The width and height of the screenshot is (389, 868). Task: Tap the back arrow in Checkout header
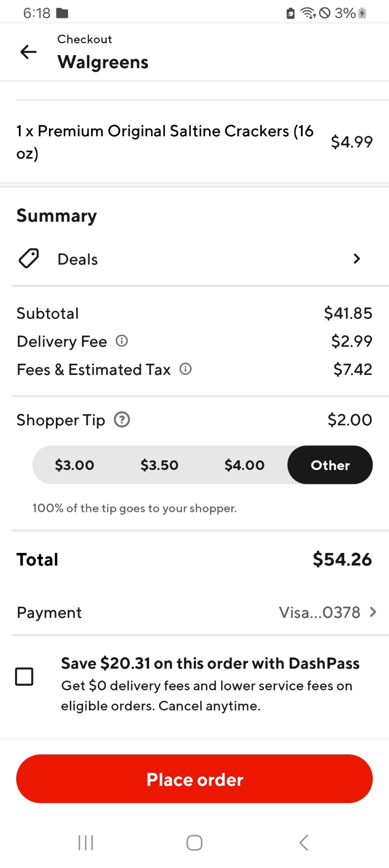(29, 52)
